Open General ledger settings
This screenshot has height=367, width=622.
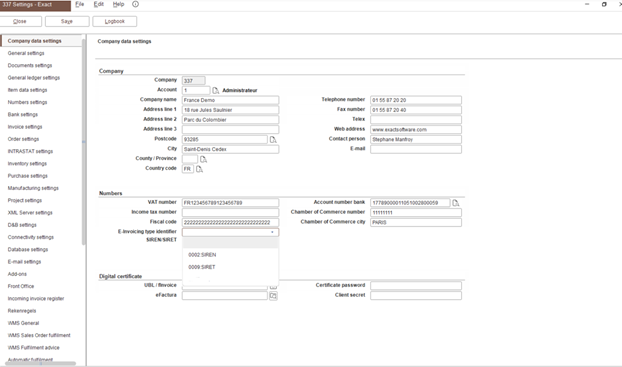(34, 78)
